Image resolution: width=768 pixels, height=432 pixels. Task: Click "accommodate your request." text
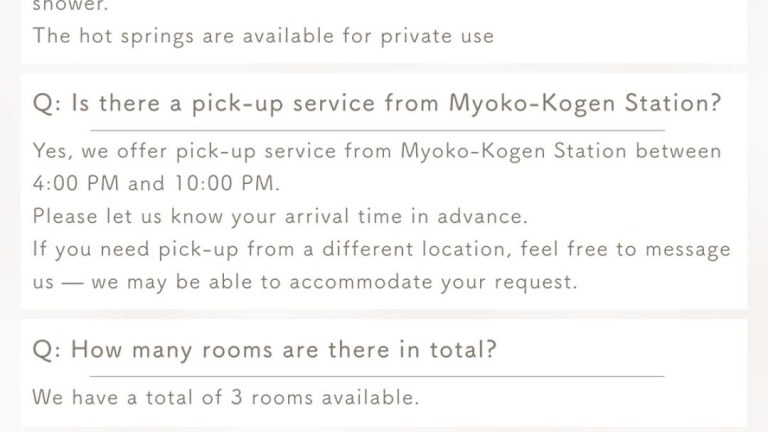pyautogui.click(x=433, y=281)
